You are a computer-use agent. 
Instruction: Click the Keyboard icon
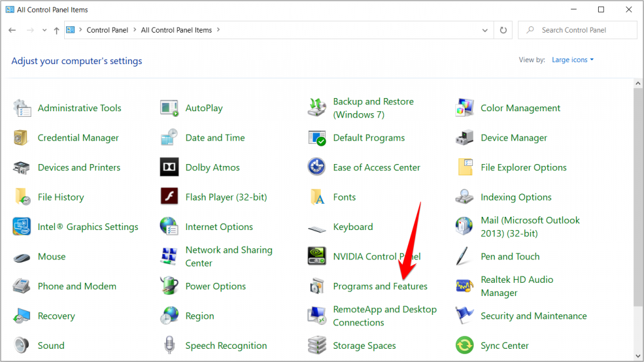[x=317, y=229]
